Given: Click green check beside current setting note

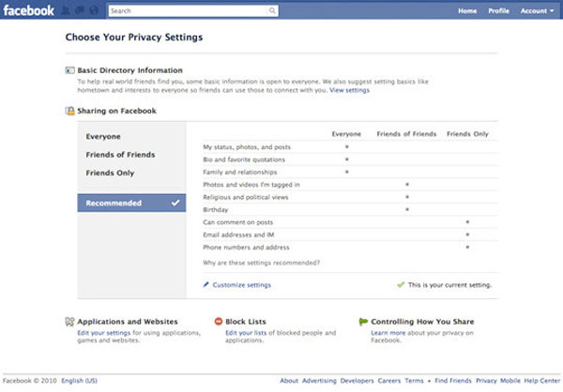Looking at the screenshot, I should click(401, 285).
